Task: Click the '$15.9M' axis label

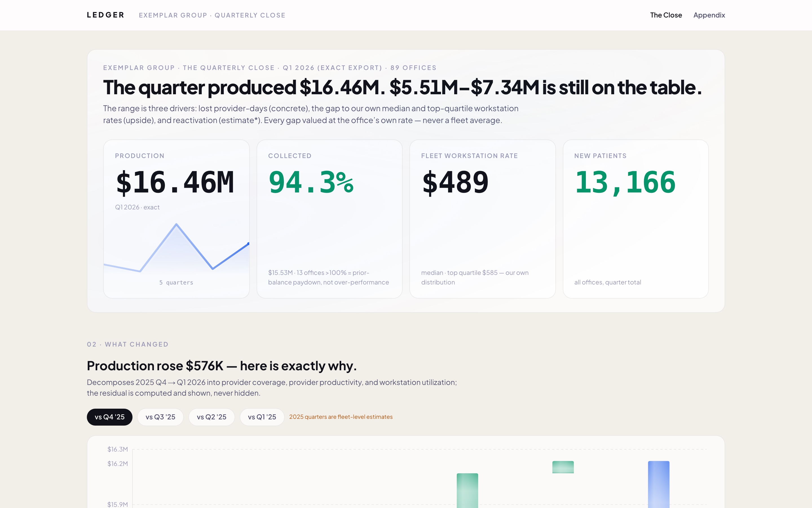Action: (x=118, y=504)
